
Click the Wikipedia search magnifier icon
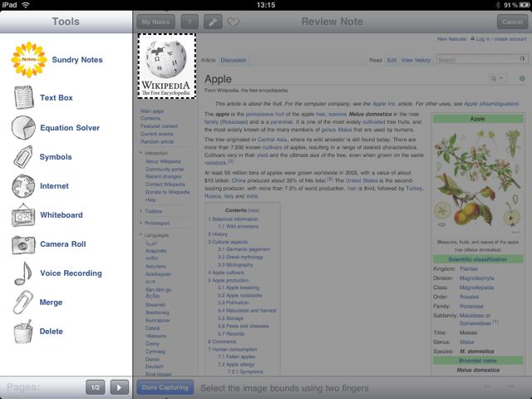coord(522,59)
